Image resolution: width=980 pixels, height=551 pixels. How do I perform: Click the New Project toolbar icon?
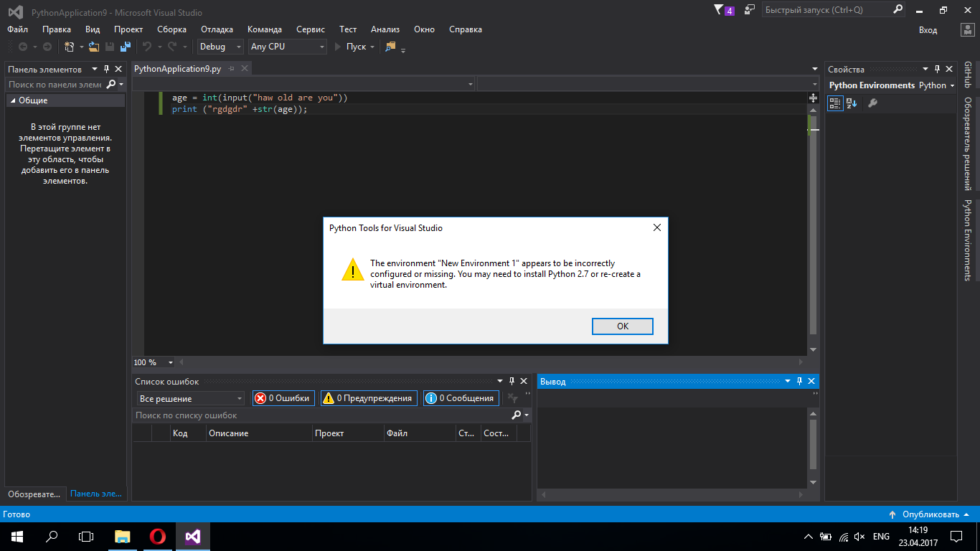point(70,47)
